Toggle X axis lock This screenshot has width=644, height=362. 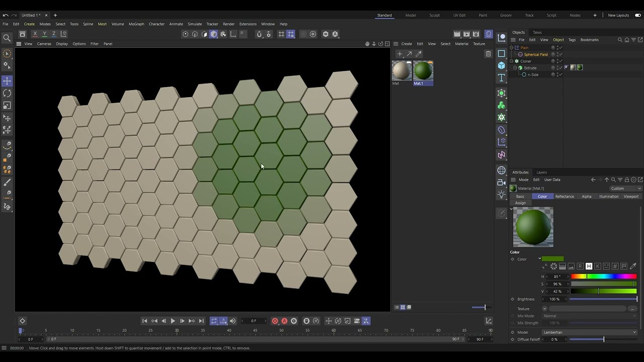tap(35, 34)
